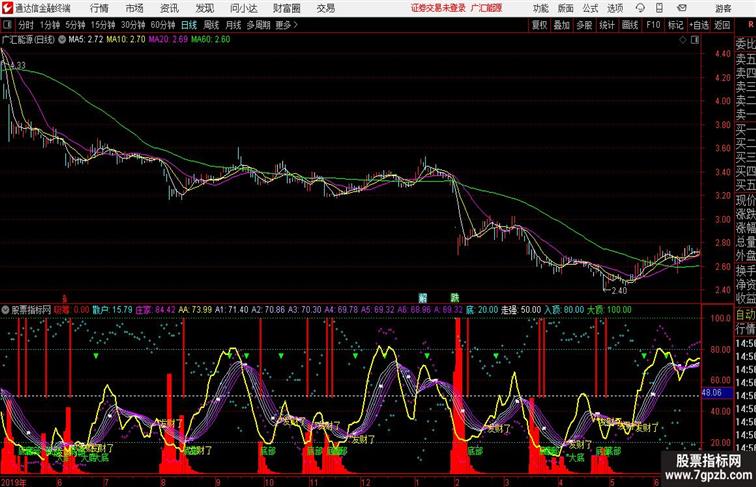Click the diamond icon at chart top right
756x487 pixels.
(x=683, y=40)
